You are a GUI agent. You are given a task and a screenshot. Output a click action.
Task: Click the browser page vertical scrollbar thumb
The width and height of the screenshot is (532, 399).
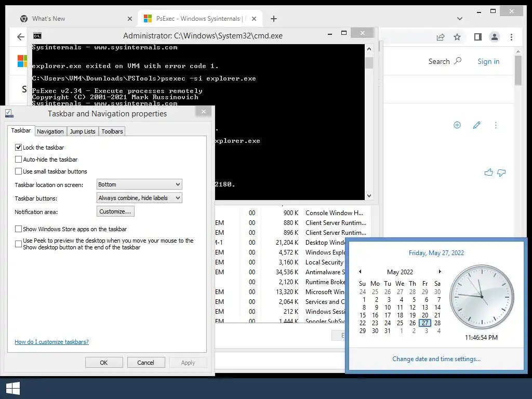[518, 70]
